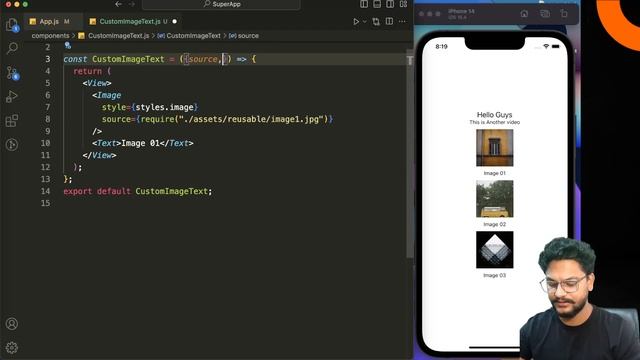Click the SuperApp command center search box

click(x=221, y=4)
